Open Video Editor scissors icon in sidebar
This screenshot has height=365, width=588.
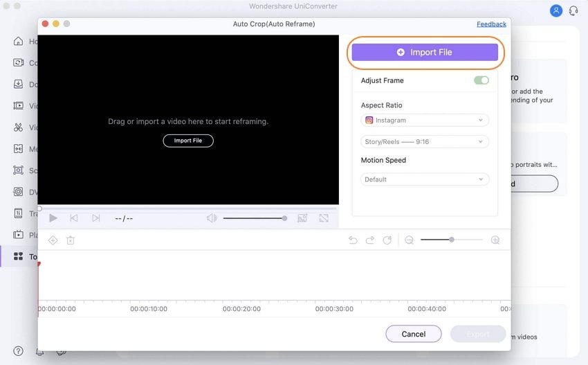(18, 127)
